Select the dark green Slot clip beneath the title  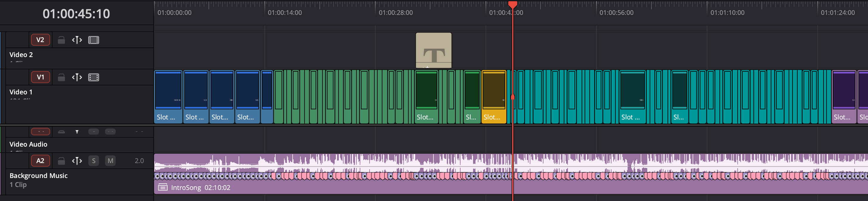coord(427,97)
